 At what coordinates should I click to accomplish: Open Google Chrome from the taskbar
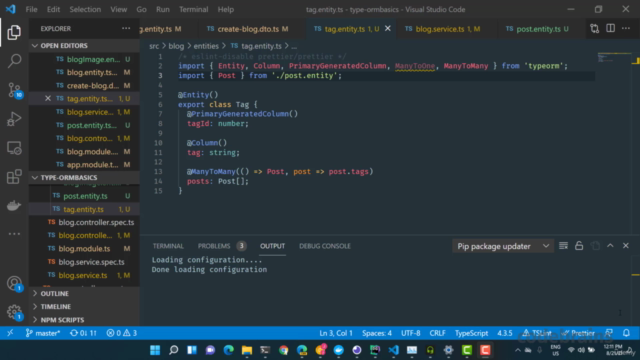point(283,350)
